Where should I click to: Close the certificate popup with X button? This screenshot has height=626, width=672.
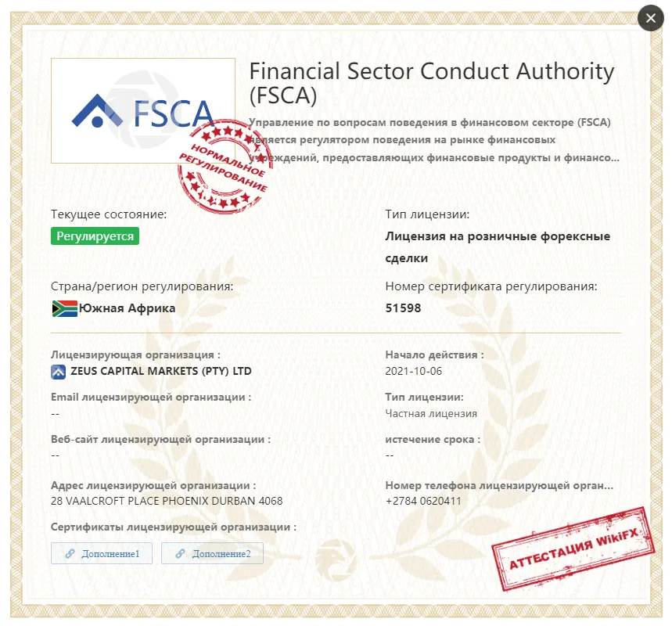pyautogui.click(x=651, y=18)
